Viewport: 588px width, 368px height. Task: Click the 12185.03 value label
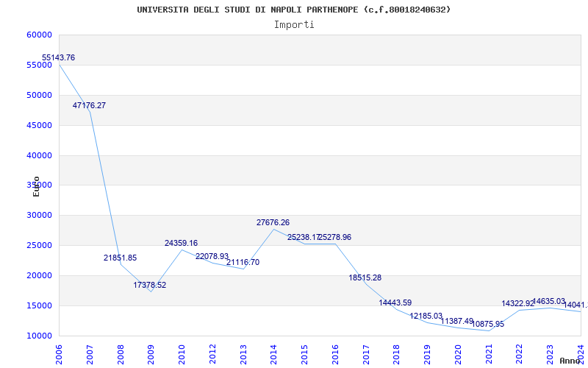click(426, 316)
